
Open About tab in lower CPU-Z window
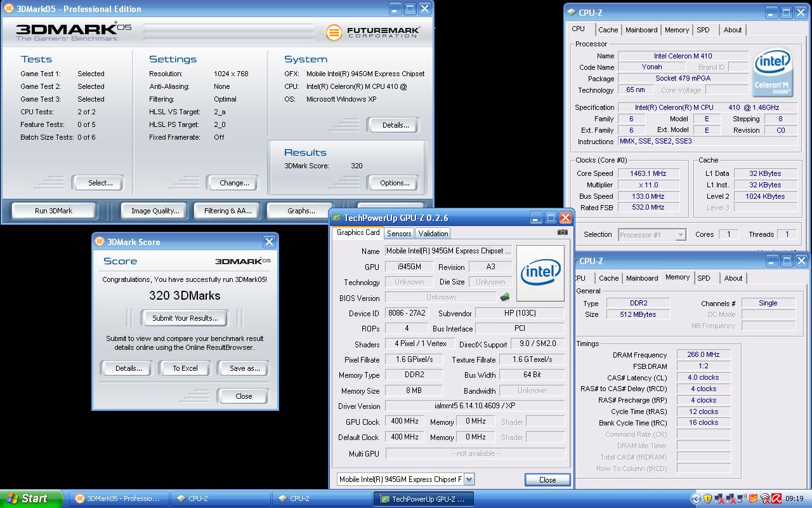coord(733,278)
